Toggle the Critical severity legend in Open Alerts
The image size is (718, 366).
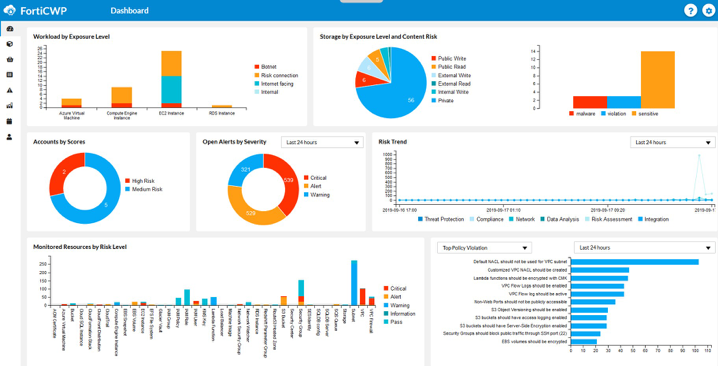pos(315,178)
